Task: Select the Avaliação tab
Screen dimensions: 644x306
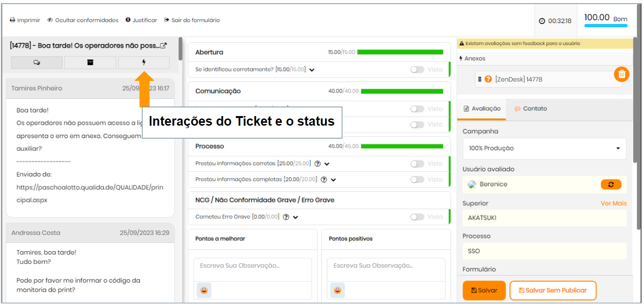Action: tap(482, 109)
